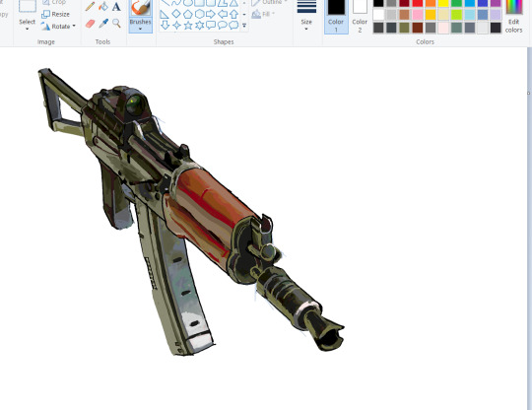Choose the left arrow shape
The height and width of the screenshot is (410, 532).
pyautogui.click(x=223, y=14)
